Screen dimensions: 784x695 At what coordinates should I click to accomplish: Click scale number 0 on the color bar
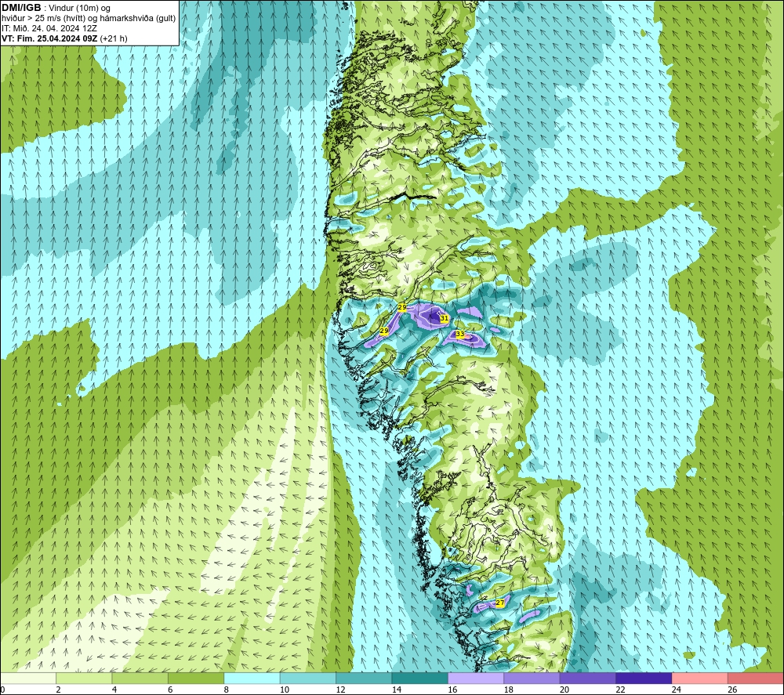[2, 690]
